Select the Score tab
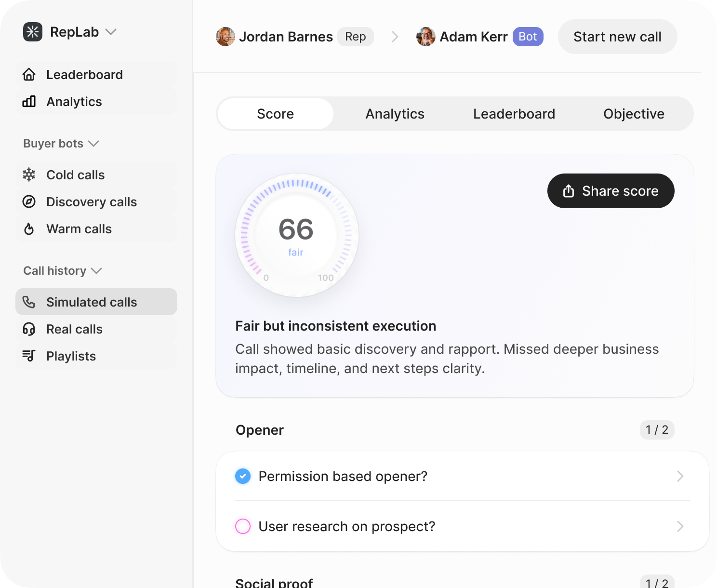This screenshot has height=588, width=717. [276, 114]
